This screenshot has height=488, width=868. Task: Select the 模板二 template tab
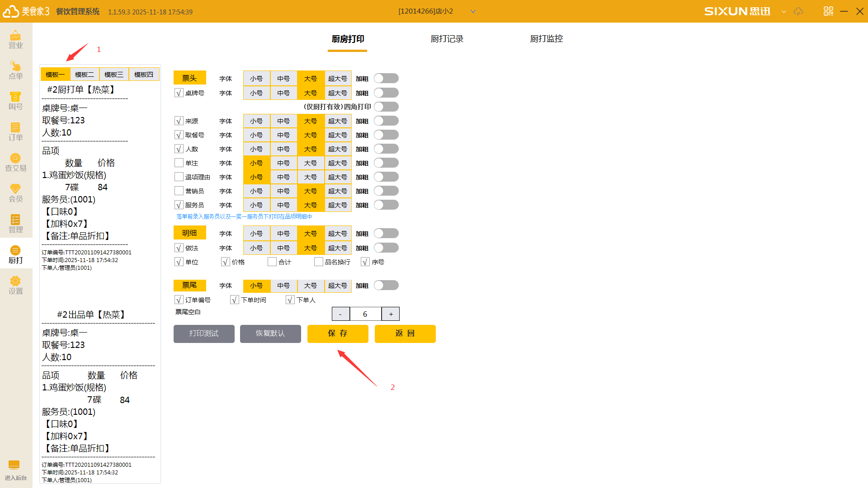click(85, 75)
